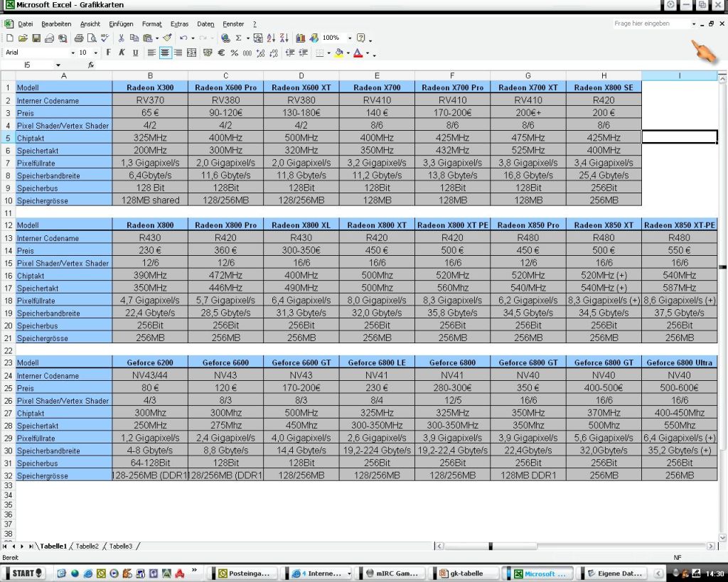Screen dimensions: 728x582
Task: Undo the last action
Action: [x=184, y=38]
